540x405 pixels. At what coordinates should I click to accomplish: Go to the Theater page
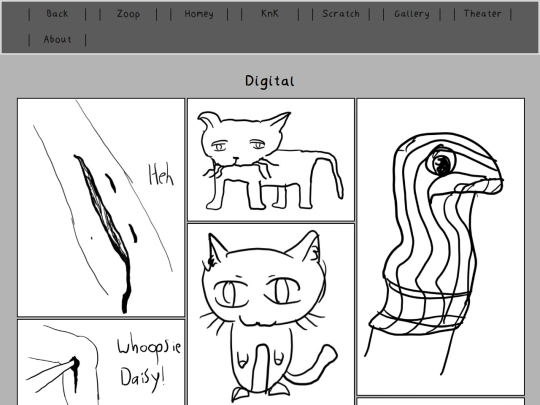[483, 14]
